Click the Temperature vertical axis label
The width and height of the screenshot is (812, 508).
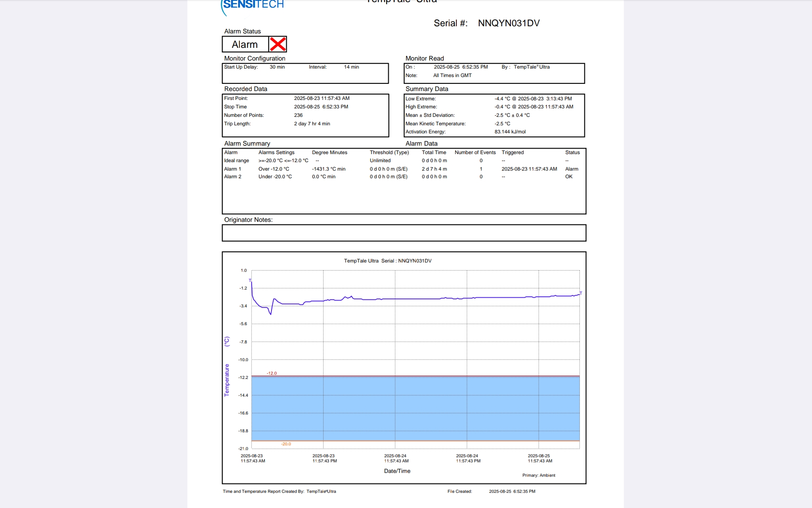click(x=227, y=380)
